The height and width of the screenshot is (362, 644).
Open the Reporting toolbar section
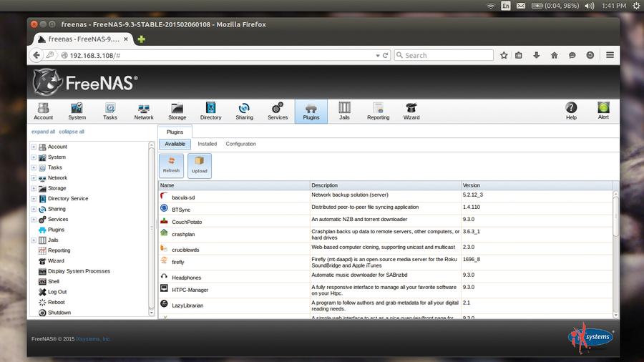379,111
